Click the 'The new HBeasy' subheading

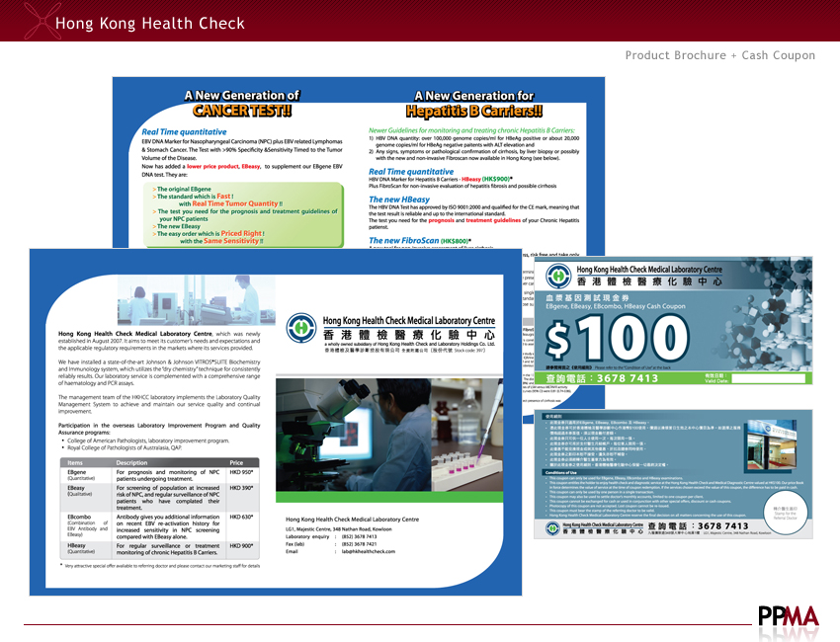399,200
